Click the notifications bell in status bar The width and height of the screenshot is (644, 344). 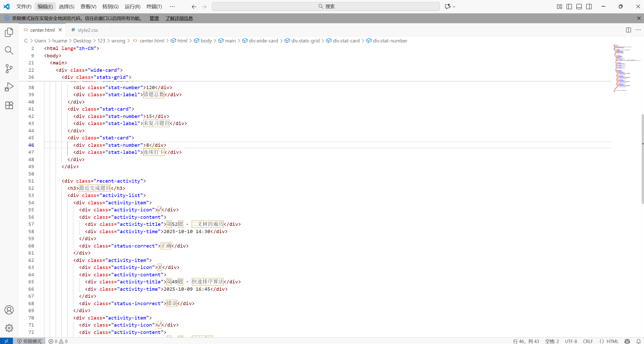pyautogui.click(x=638, y=341)
